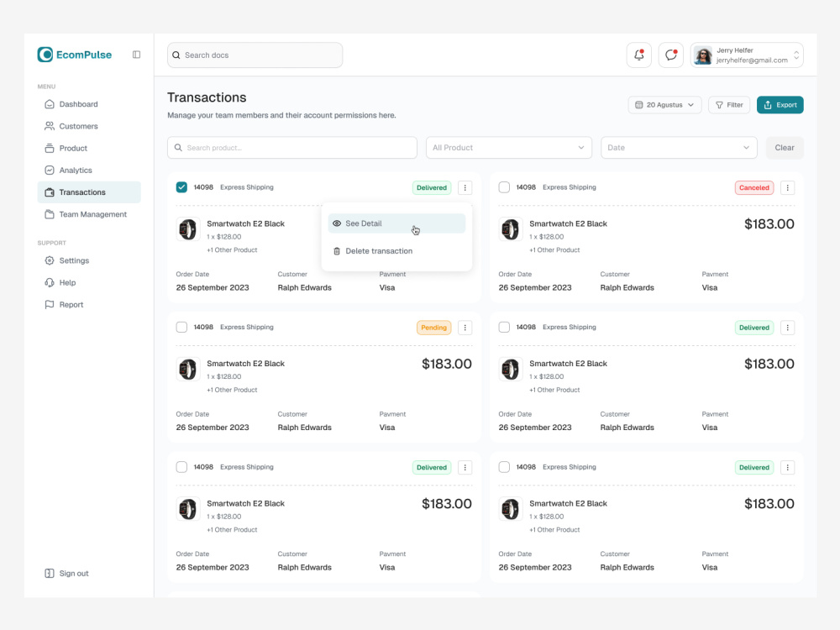This screenshot has height=630, width=840.
Task: Click smartwatch thumbnail in Pending order card
Action: pyautogui.click(x=187, y=369)
